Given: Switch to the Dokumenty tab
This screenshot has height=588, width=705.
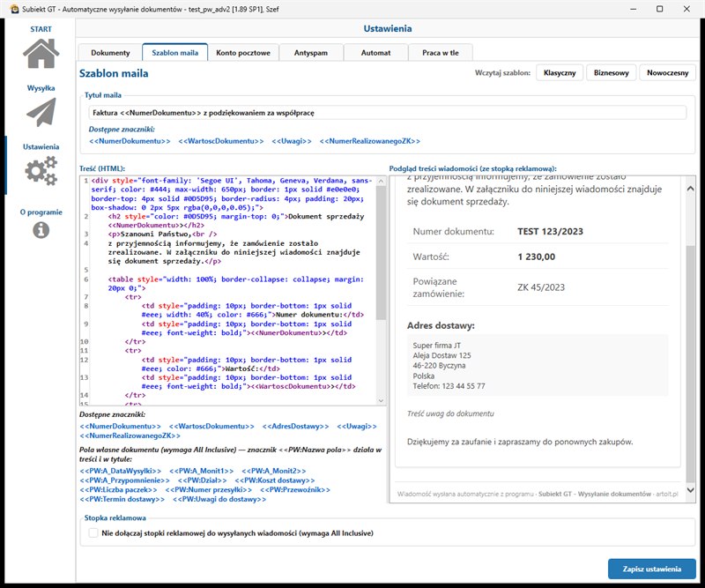Looking at the screenshot, I should pyautogui.click(x=110, y=53).
